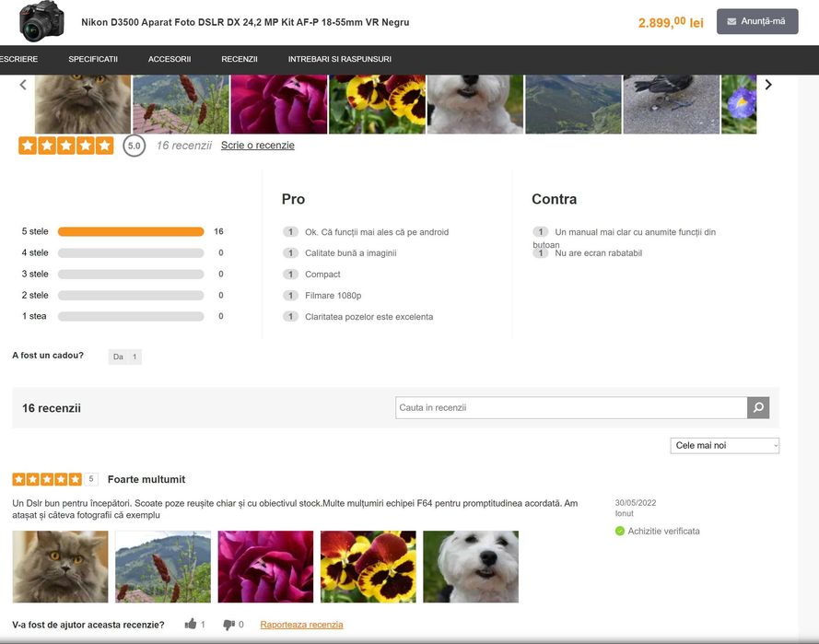Open the ACCESORII tab
This screenshot has width=819, height=644.
(x=170, y=59)
